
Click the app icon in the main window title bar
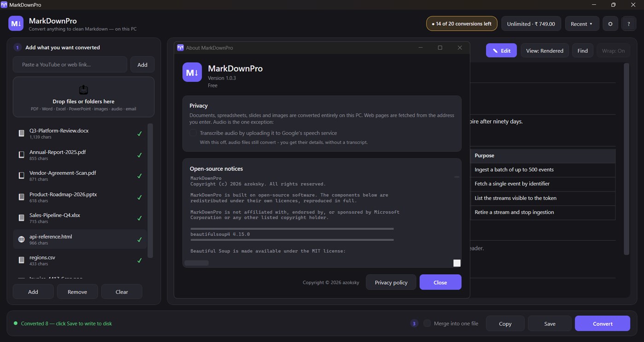pyautogui.click(x=4, y=5)
